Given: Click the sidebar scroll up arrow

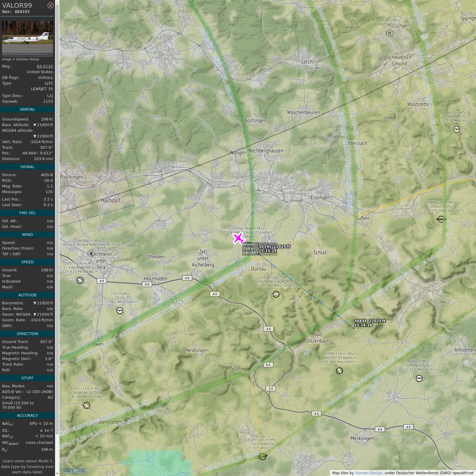Looking at the screenshot, I should pos(57,2).
